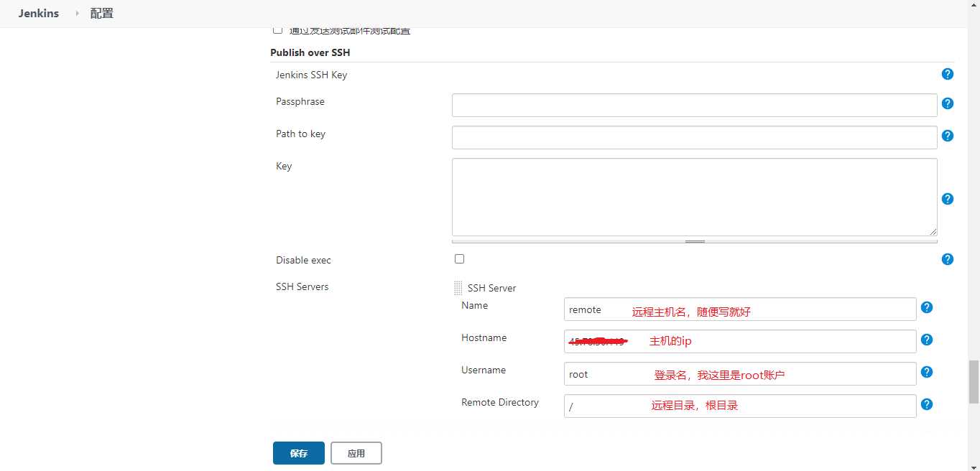
Task: Open help icon beside Passphrase field
Action: [947, 103]
